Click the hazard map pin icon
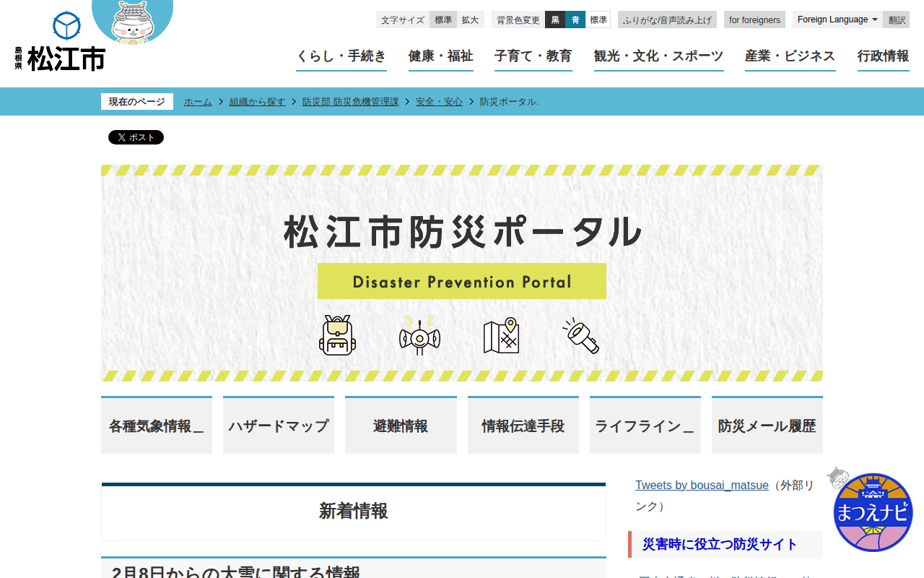Viewport: 924px width, 578px height. pos(502,335)
